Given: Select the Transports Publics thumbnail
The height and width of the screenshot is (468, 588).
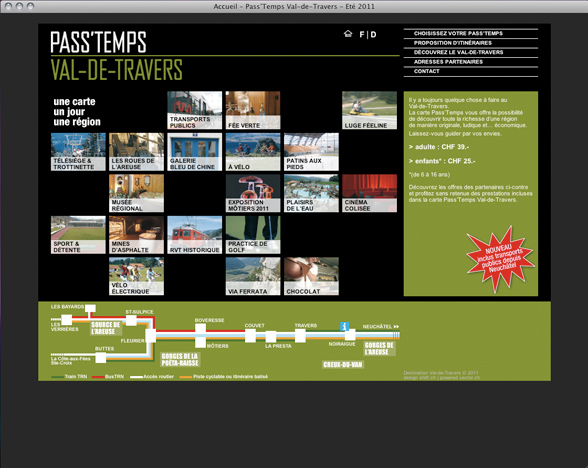Looking at the screenshot, I should (x=195, y=110).
